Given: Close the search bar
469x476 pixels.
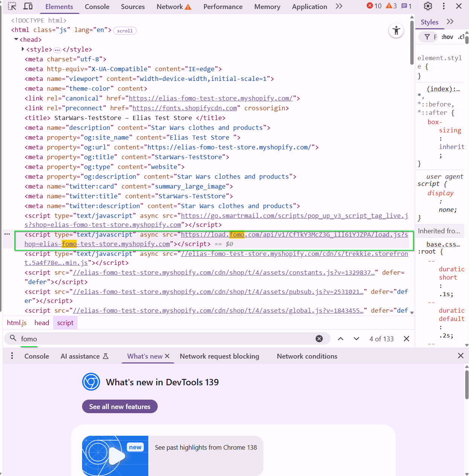Looking at the screenshot, I should click(407, 339).
